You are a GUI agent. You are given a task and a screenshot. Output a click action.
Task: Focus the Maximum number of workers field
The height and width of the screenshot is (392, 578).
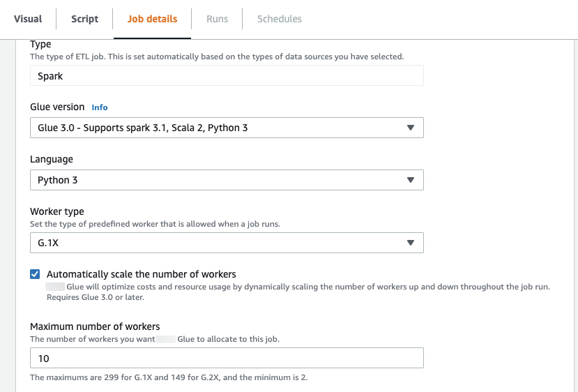[x=226, y=358]
